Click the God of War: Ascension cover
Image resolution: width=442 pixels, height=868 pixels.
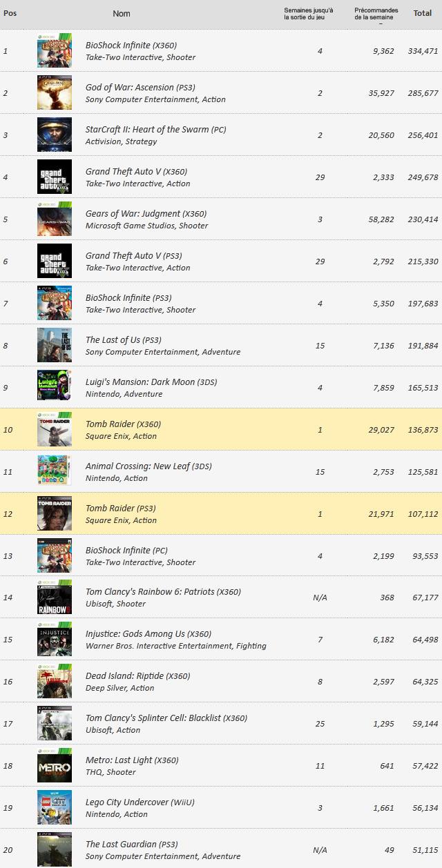(x=55, y=92)
